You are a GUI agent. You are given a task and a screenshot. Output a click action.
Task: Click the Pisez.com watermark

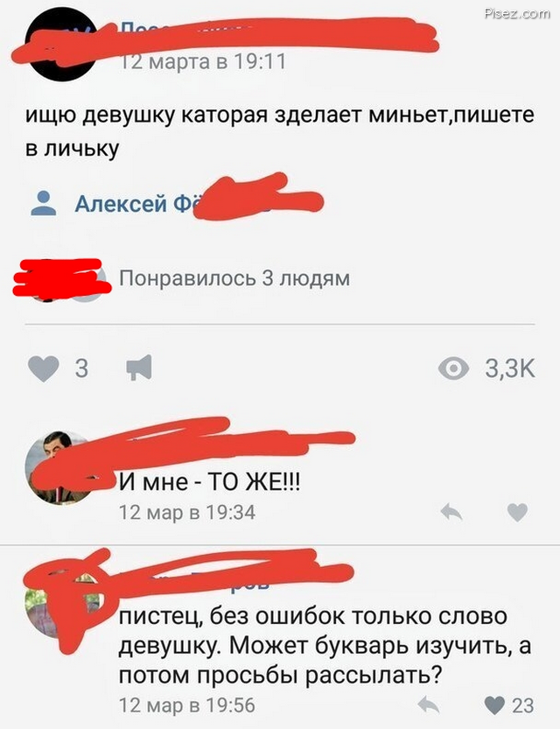[x=517, y=13]
